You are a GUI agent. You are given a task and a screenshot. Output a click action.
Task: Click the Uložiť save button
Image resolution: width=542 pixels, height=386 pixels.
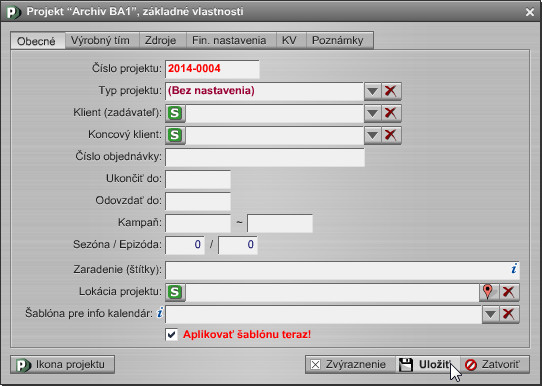tap(427, 365)
